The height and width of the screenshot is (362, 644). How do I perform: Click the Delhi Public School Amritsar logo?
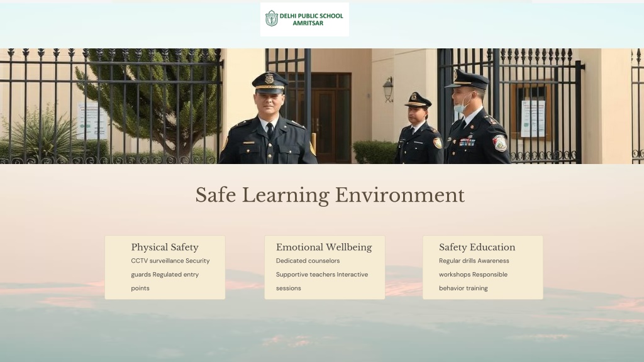point(304,19)
